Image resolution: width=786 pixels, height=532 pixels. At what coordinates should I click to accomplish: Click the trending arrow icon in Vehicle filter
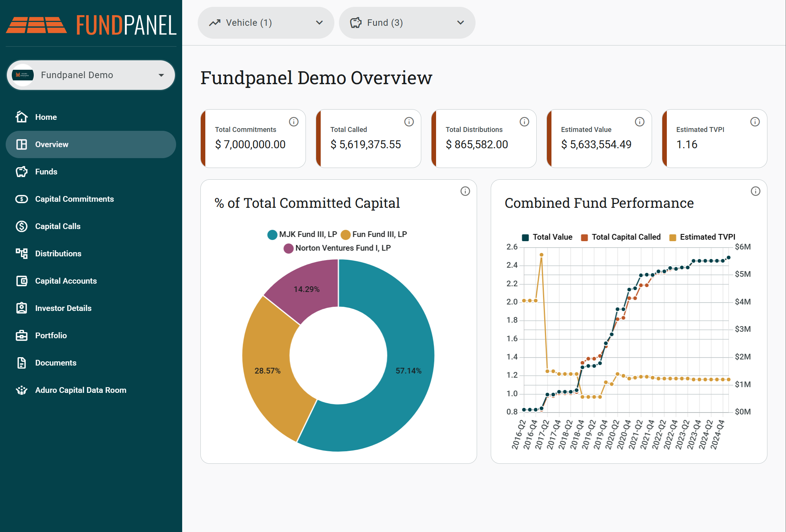[215, 23]
